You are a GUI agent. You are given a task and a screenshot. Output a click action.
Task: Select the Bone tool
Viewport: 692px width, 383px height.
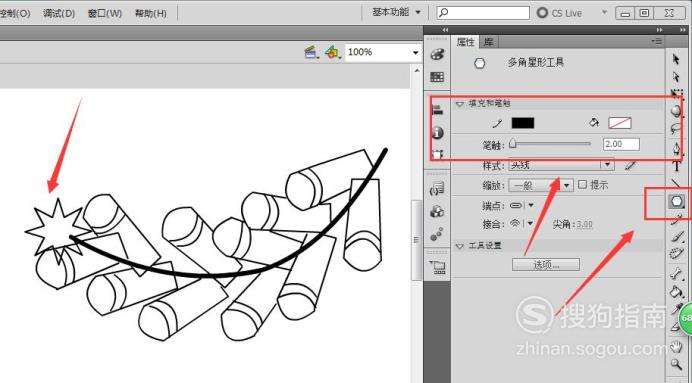676,274
